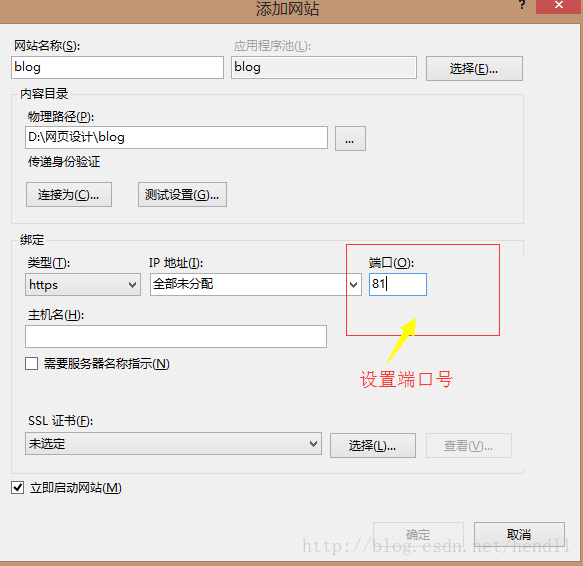This screenshot has width=583, height=566.
Task: Click the host name input field
Action: pos(176,337)
